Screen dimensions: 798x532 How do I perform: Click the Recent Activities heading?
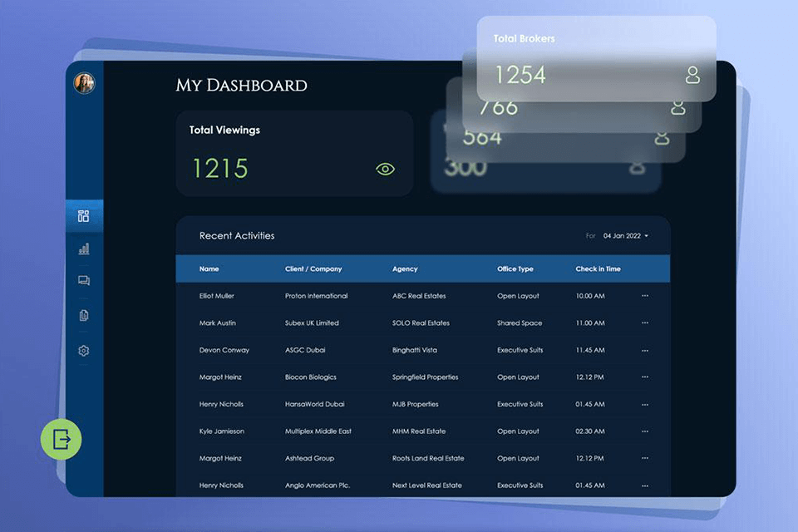click(237, 236)
